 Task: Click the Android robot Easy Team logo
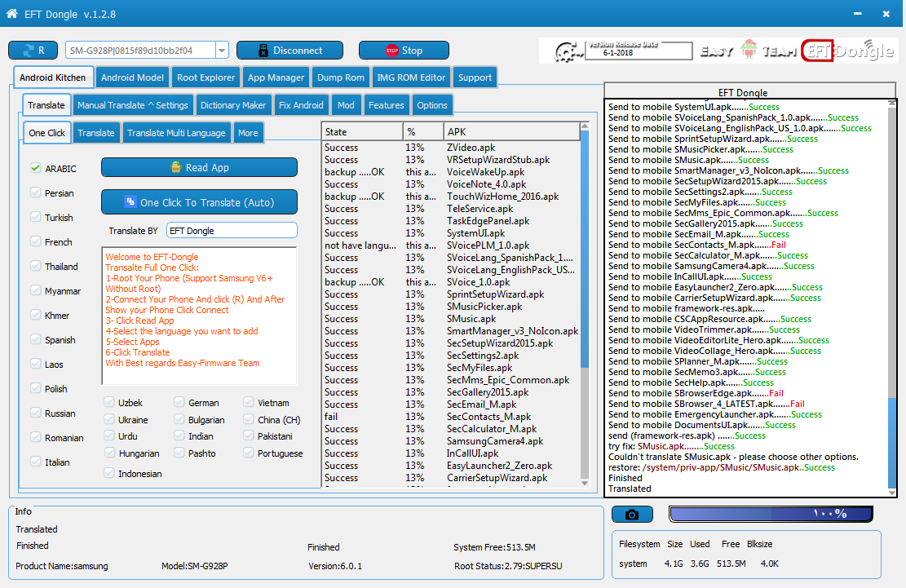pyautogui.click(x=749, y=51)
